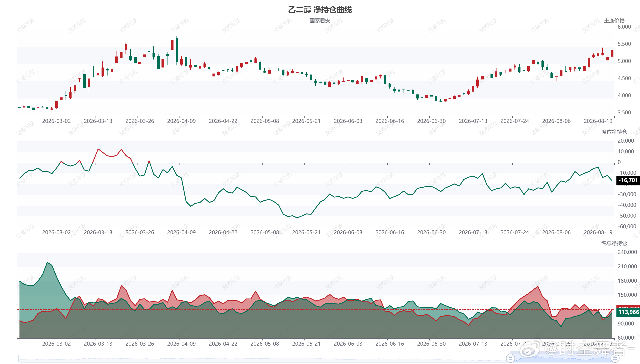Click the -50,000 axis value

pyautogui.click(x=627, y=216)
